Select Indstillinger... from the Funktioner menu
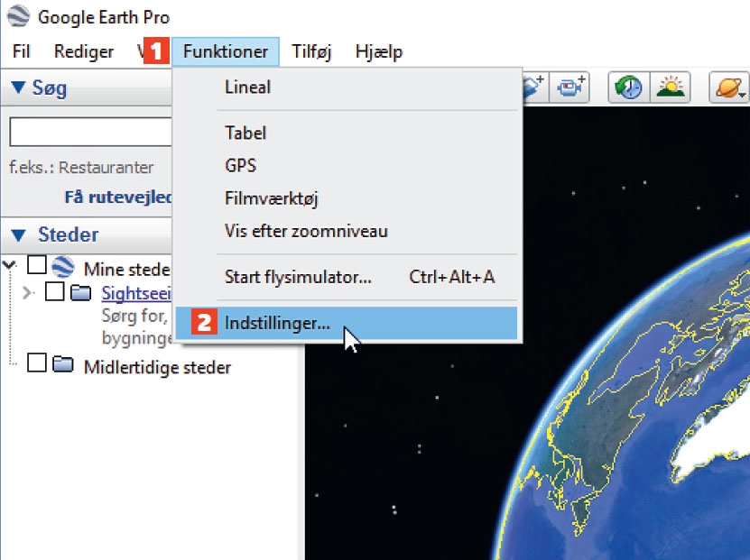Screen dimensions: 750x560 [x=277, y=323]
